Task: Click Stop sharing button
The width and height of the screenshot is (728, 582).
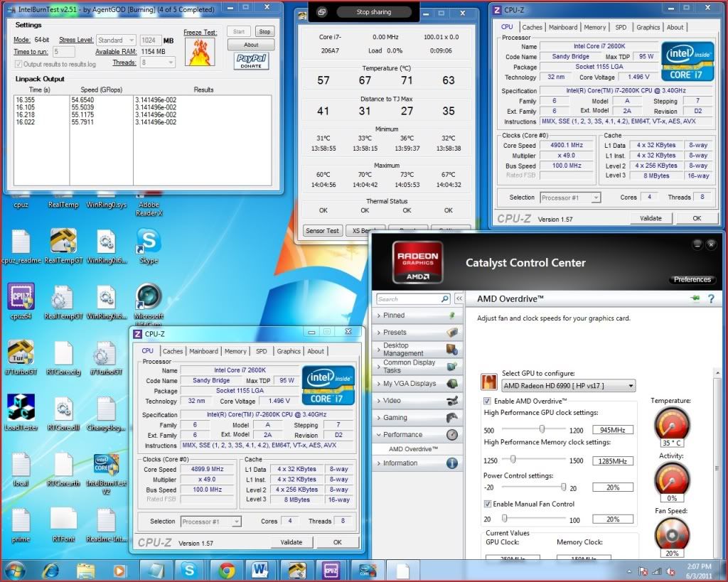Action: 373,12
